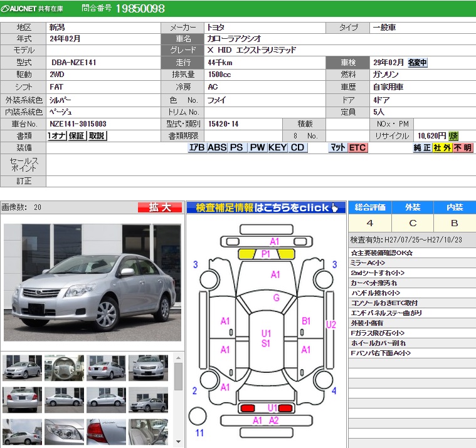Viewport: 476px width, 448px height.
Task: Click the CD equipment badge
Action: (x=298, y=148)
